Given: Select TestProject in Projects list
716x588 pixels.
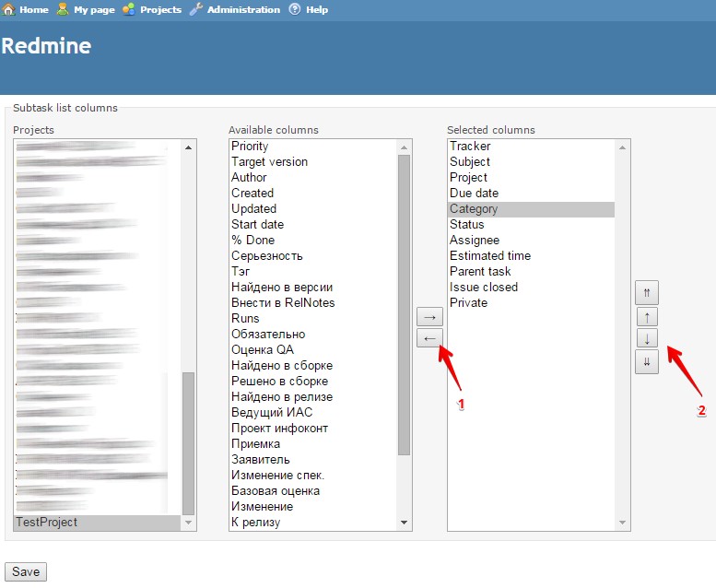Looking at the screenshot, I should point(98,523).
